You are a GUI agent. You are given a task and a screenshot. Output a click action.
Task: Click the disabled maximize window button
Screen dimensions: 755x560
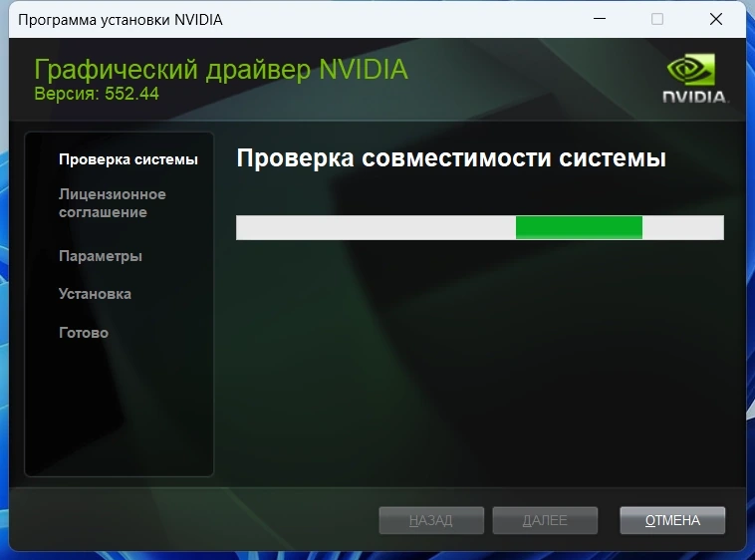[657, 19]
